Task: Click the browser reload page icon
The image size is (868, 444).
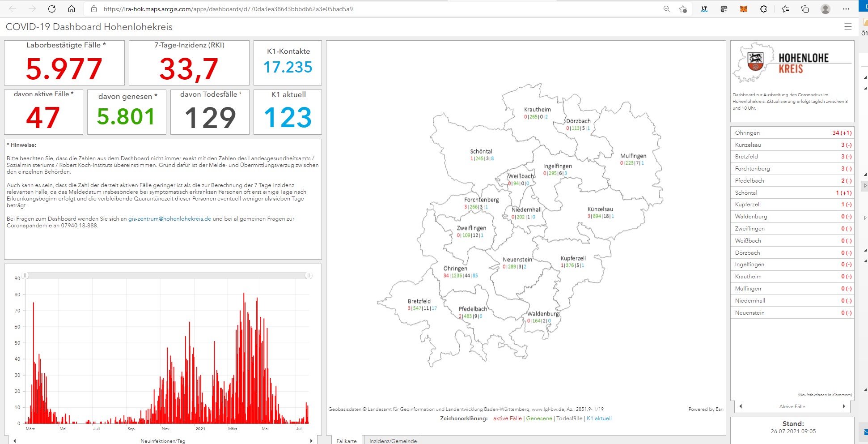Action: [x=52, y=9]
